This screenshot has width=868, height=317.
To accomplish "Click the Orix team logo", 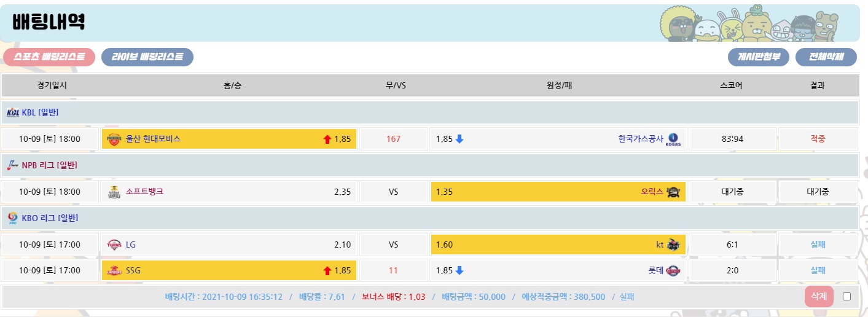I will [673, 192].
